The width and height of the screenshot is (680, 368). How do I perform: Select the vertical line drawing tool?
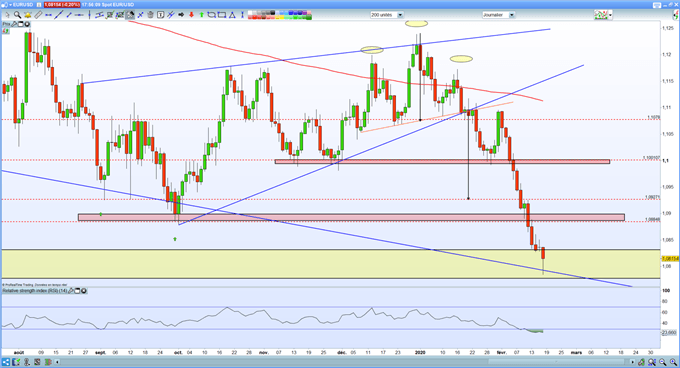tap(89, 15)
